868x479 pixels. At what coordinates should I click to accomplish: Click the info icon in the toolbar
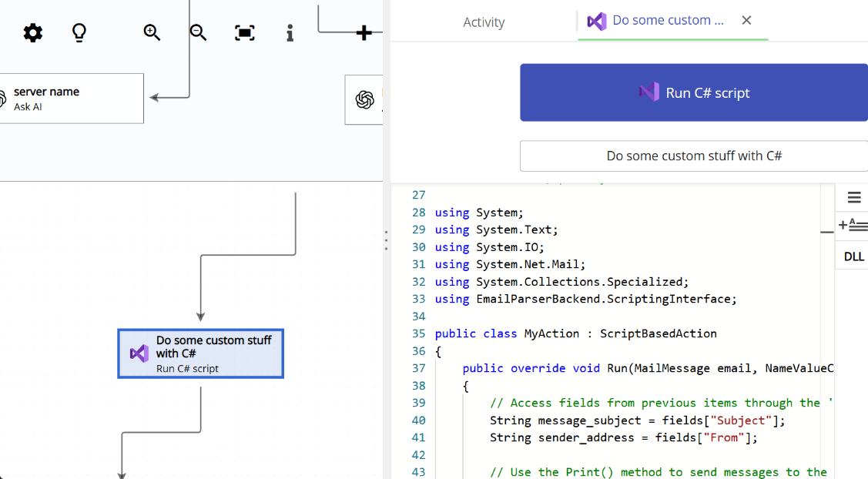coord(290,32)
